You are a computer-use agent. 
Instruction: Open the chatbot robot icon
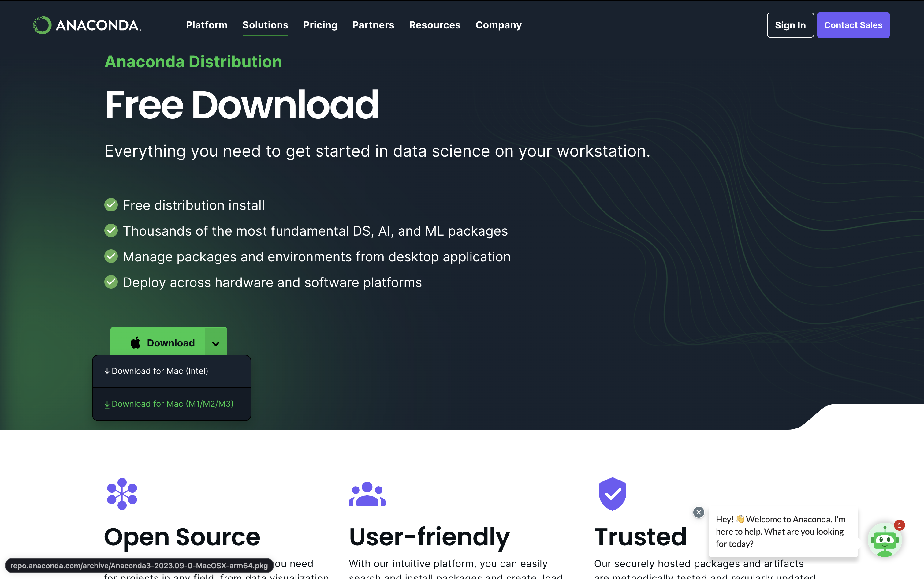[x=884, y=540]
